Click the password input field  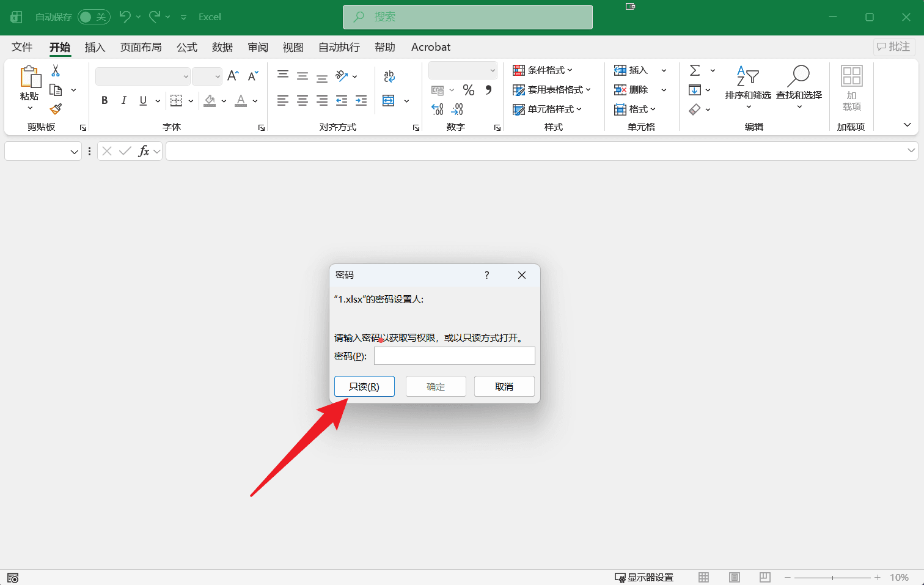tap(454, 356)
